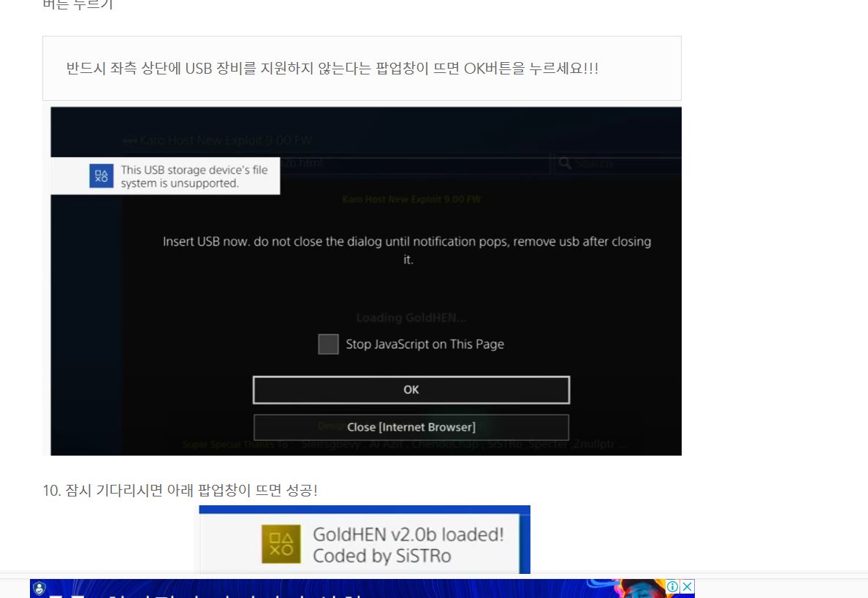The width and height of the screenshot is (868, 598).
Task: Click the search magnifier icon in the PS4 browser
Action: pos(566,164)
